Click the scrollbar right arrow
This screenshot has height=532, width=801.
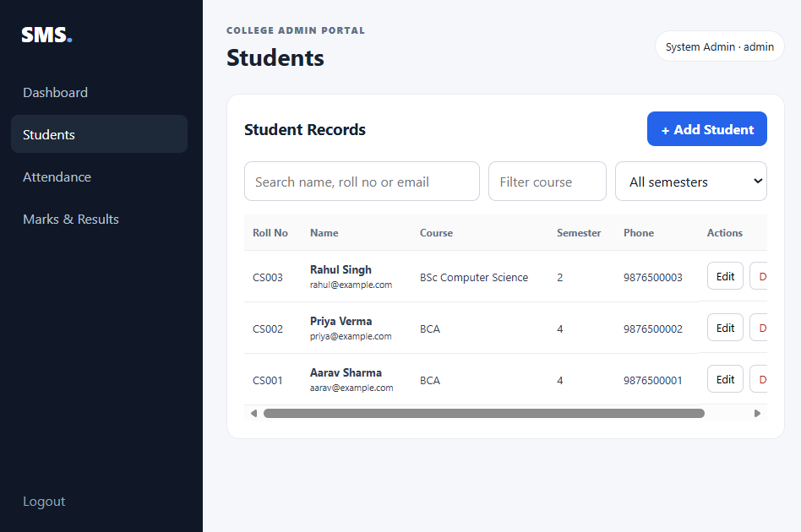[x=758, y=414]
